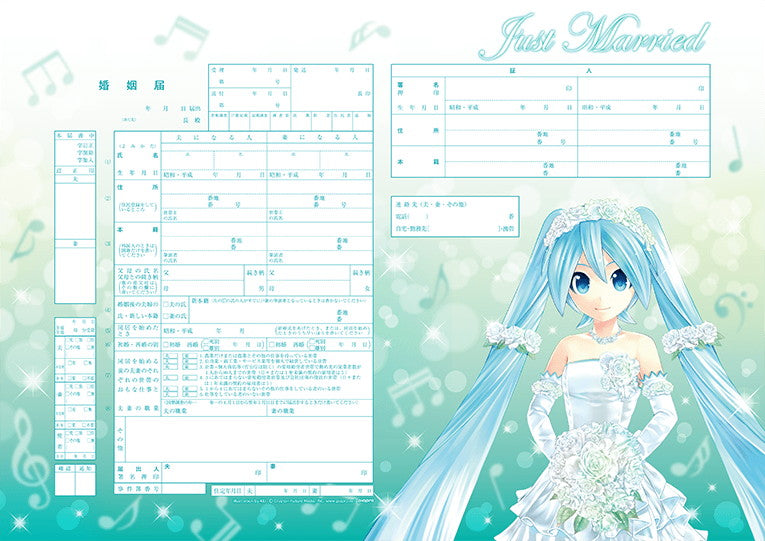This screenshot has height=541, width=765.
Task: Click the 夫の職業 label
Action: pos(176,411)
